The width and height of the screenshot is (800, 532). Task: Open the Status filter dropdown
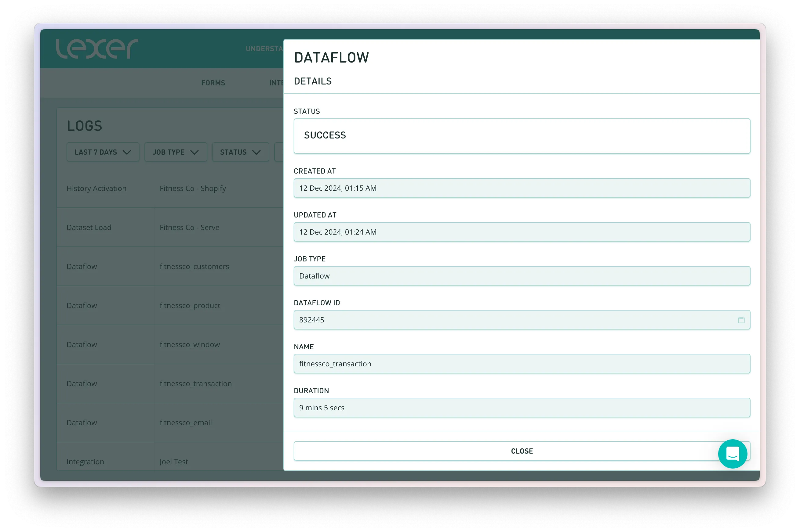[240, 152]
